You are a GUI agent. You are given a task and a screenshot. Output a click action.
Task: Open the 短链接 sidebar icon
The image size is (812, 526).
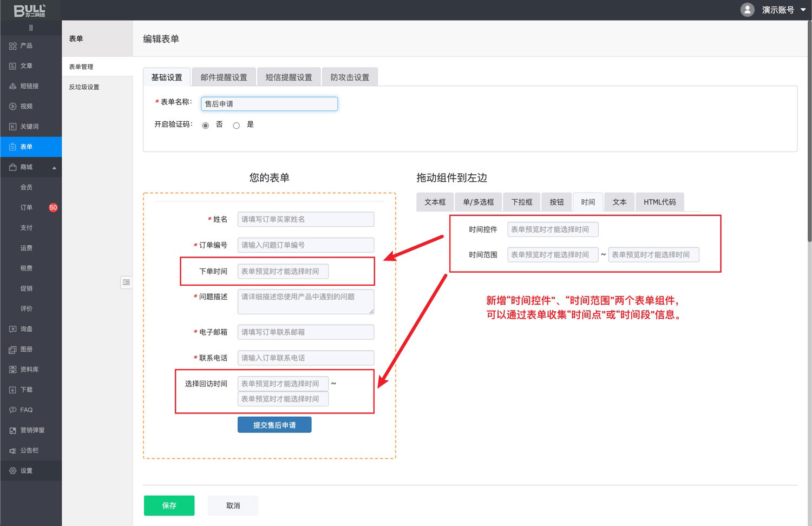(x=13, y=86)
